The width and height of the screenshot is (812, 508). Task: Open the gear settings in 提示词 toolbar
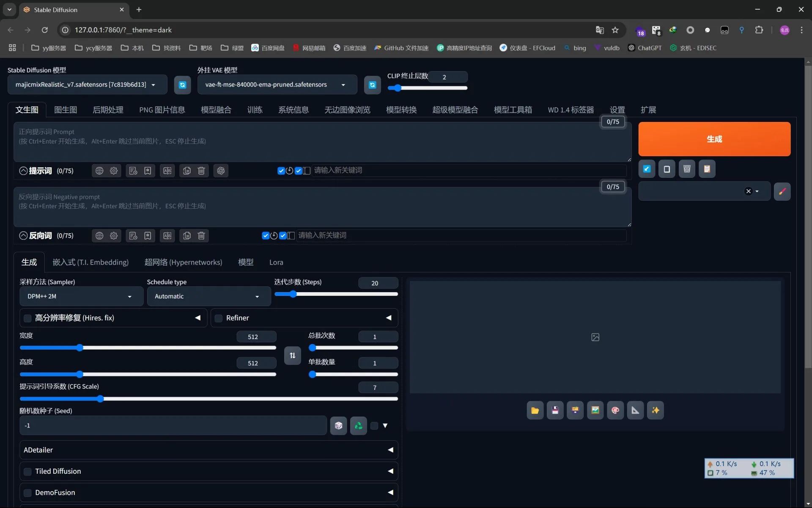pyautogui.click(x=114, y=171)
